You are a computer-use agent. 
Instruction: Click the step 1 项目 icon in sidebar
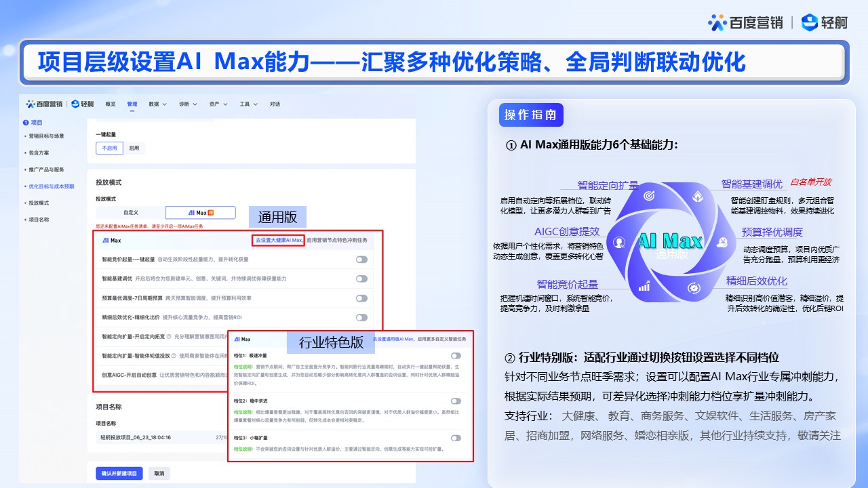click(26, 123)
